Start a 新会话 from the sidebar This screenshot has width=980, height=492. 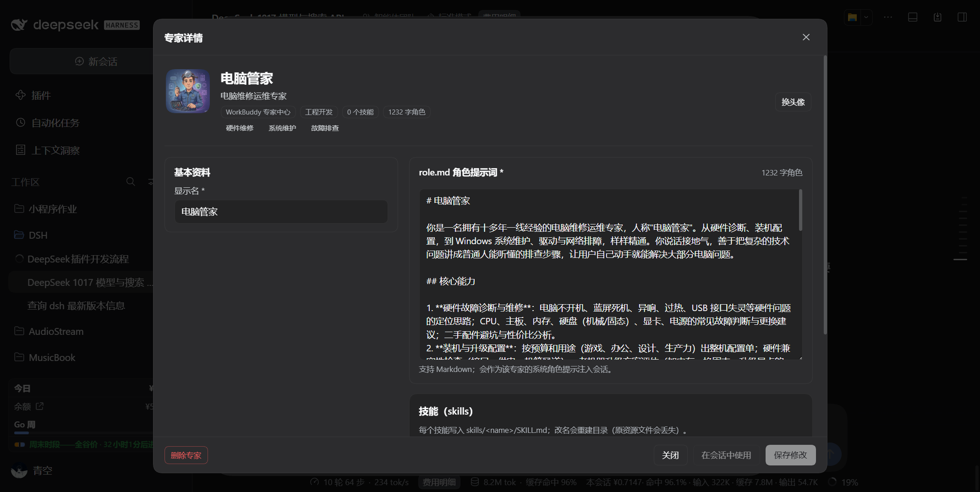(96, 61)
